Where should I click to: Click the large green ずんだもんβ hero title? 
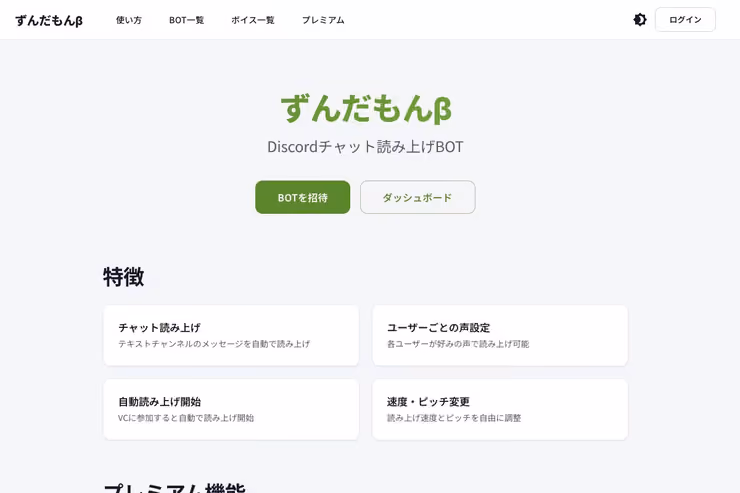pos(366,109)
